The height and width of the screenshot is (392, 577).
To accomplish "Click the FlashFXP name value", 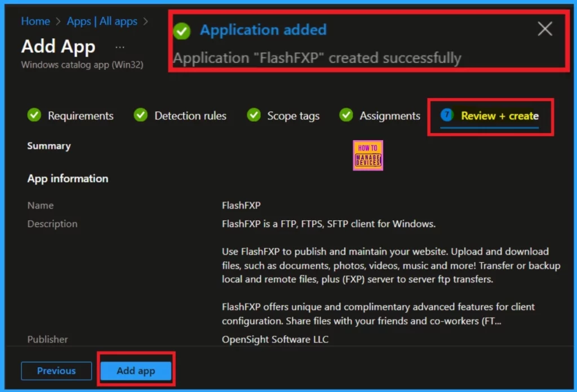I will tap(241, 205).
